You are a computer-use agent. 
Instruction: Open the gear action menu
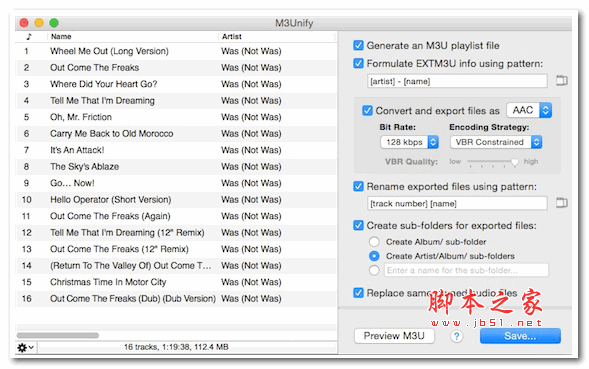point(25,348)
